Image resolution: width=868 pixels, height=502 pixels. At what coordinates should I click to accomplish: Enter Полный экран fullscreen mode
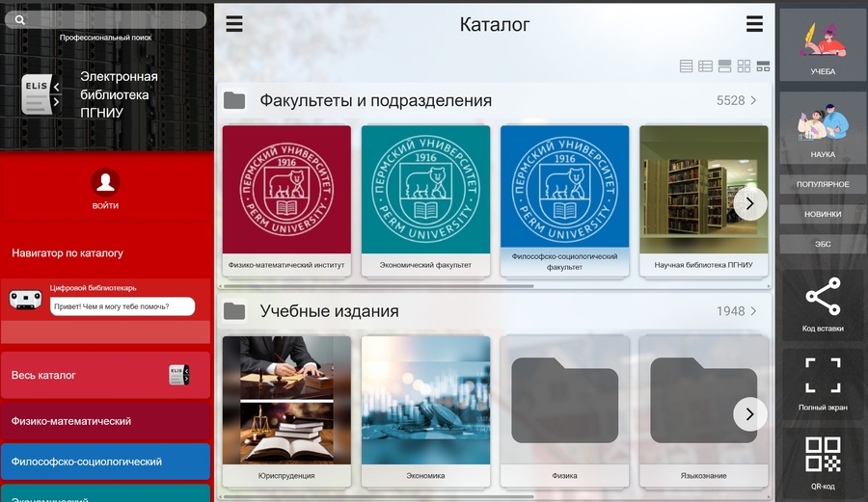tap(822, 376)
